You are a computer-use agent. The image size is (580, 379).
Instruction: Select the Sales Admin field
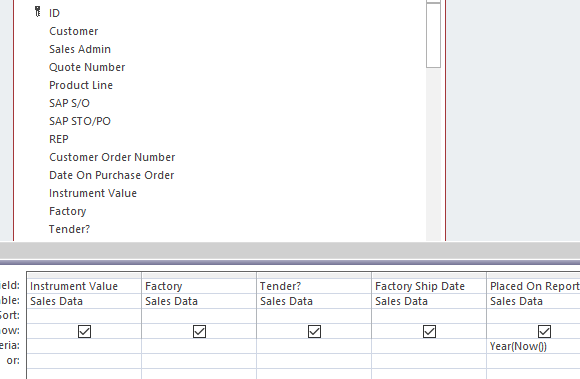80,49
